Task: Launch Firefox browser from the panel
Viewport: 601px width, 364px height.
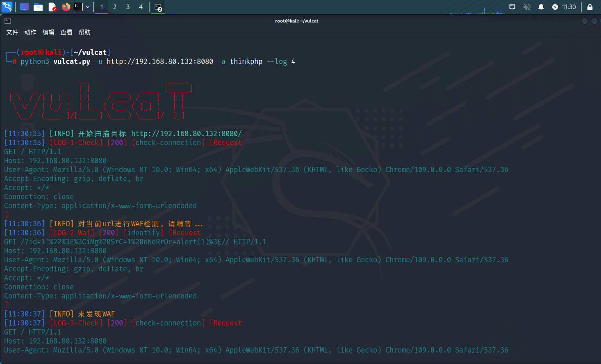Action: 66,7
